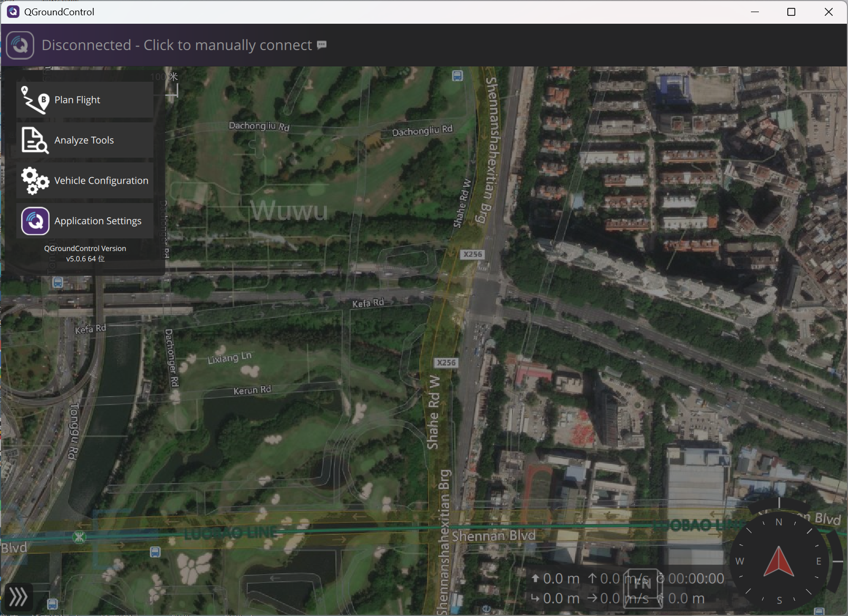Select the Plan Flight label
848x616 pixels.
[77, 100]
